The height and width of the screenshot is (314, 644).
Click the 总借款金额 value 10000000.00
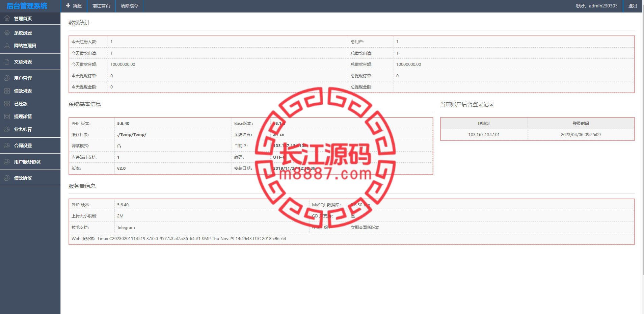coord(409,64)
